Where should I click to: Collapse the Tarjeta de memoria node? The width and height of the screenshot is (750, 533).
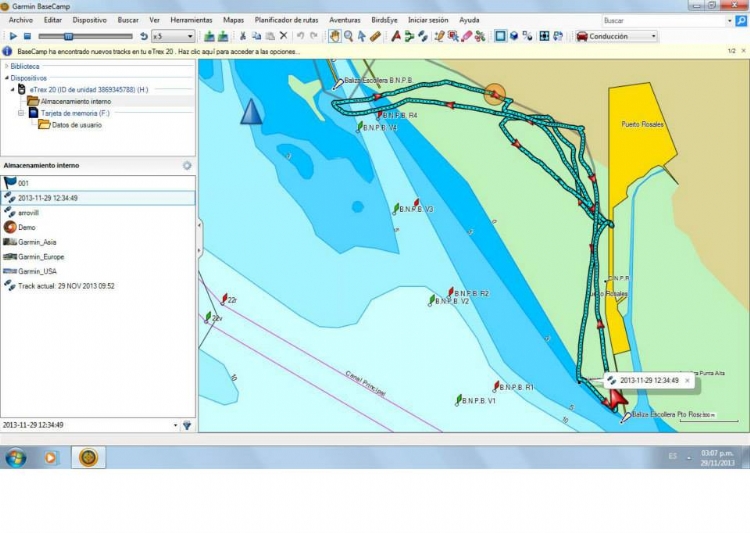21,113
